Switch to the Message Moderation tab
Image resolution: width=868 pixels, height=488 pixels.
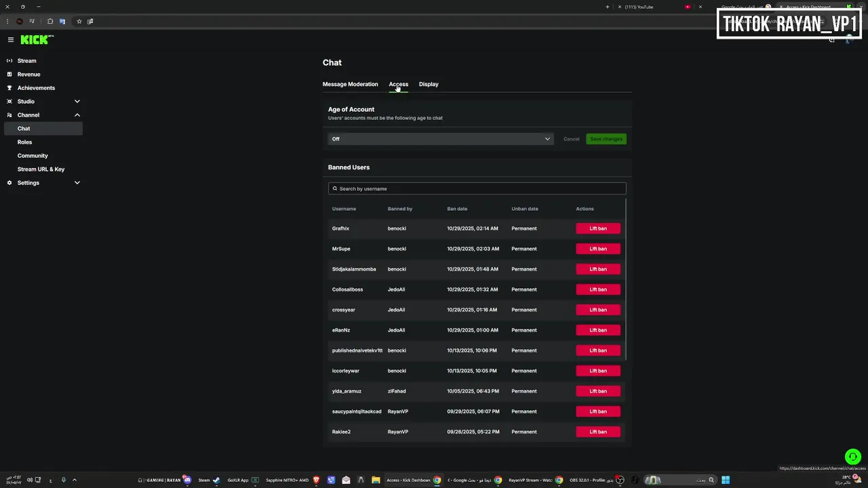click(350, 84)
